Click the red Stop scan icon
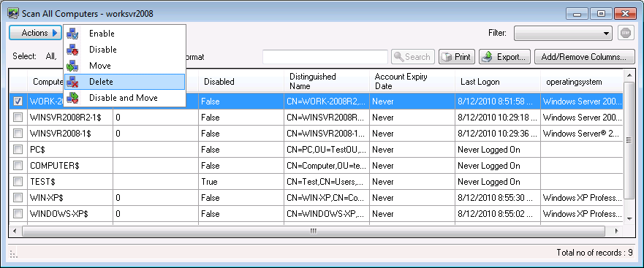Viewport: 644px width, 268px height. click(626, 34)
